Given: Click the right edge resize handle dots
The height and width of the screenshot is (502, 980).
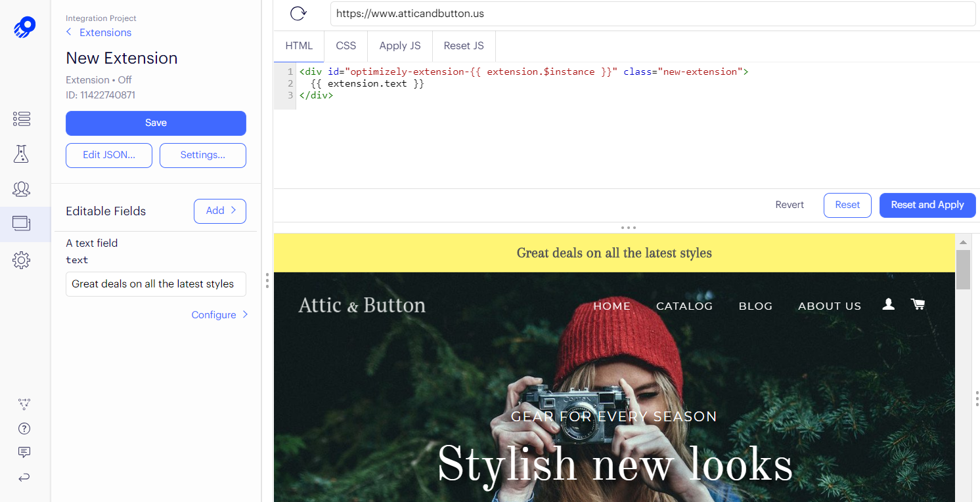Looking at the screenshot, I should (x=977, y=398).
